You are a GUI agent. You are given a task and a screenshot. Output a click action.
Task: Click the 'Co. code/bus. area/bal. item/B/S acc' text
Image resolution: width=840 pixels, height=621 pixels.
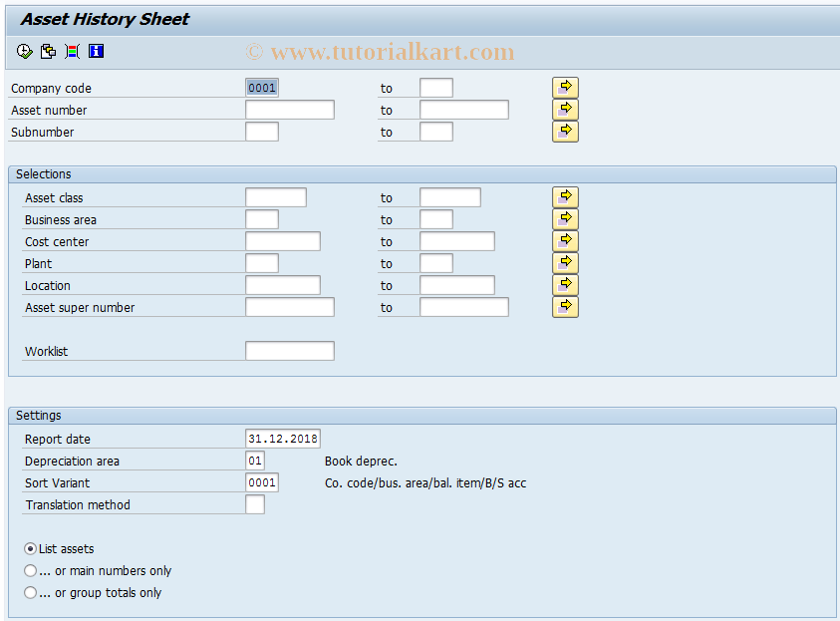point(425,483)
